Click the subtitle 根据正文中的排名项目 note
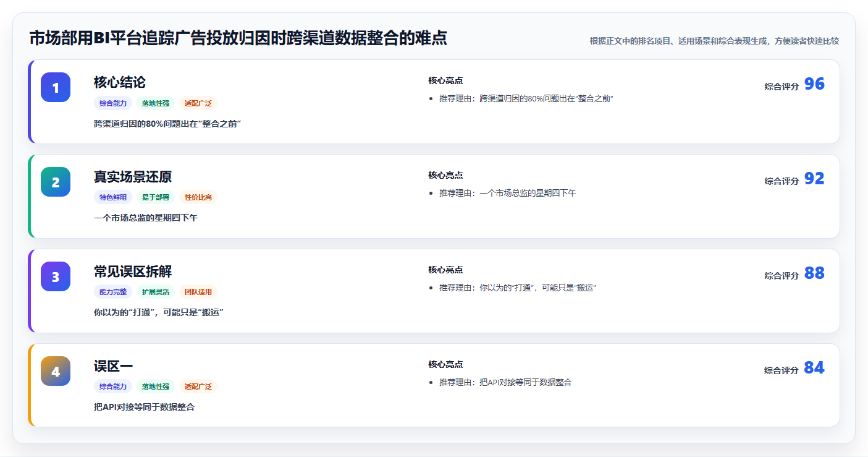 pos(714,41)
